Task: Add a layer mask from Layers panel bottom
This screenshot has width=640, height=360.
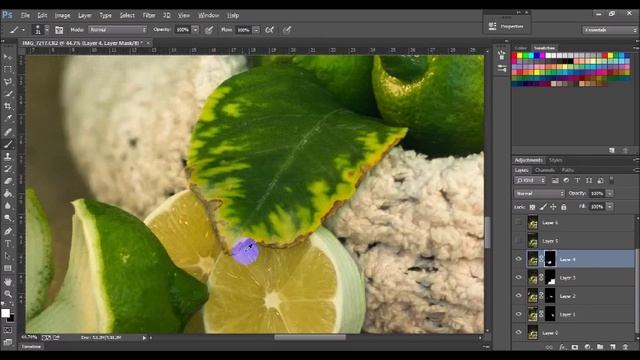Action: (575, 347)
